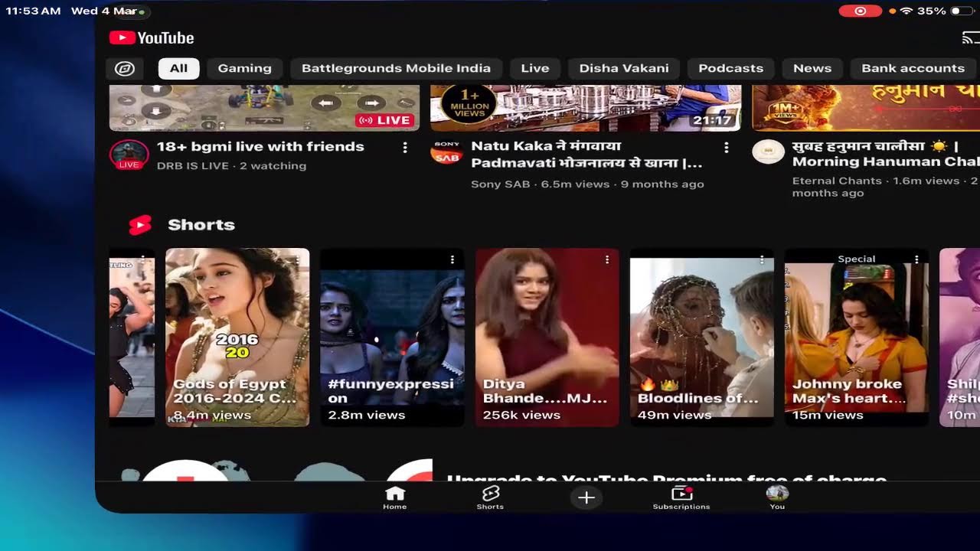Open the Natu Kaka Padmavati video title
This screenshot has height=551, width=980.
click(x=586, y=154)
